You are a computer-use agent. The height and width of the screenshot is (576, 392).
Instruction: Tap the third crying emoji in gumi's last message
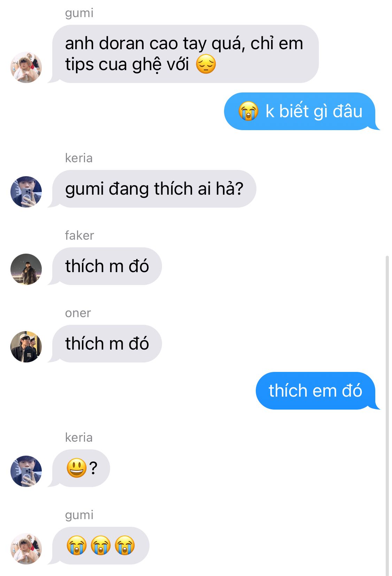(125, 545)
